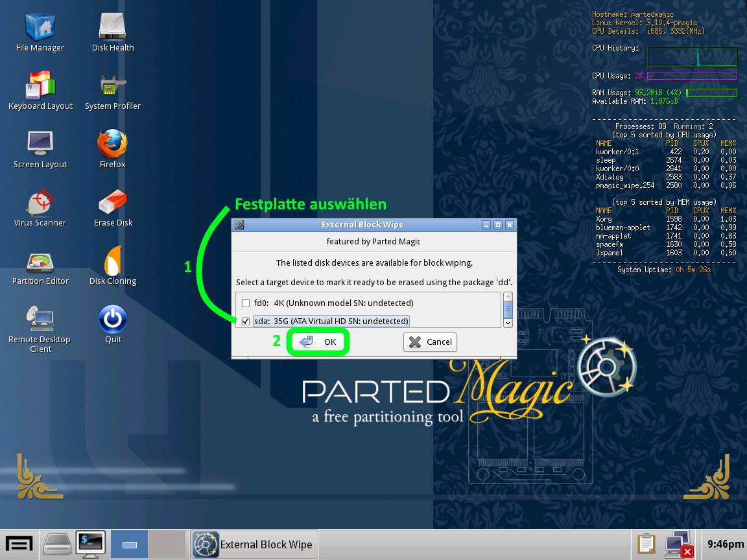
Task: Open Remote Desktop Client icon
Action: click(x=40, y=329)
